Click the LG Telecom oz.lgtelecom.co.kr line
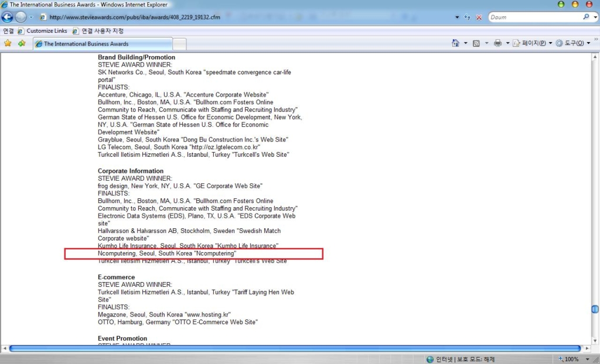 179,147
